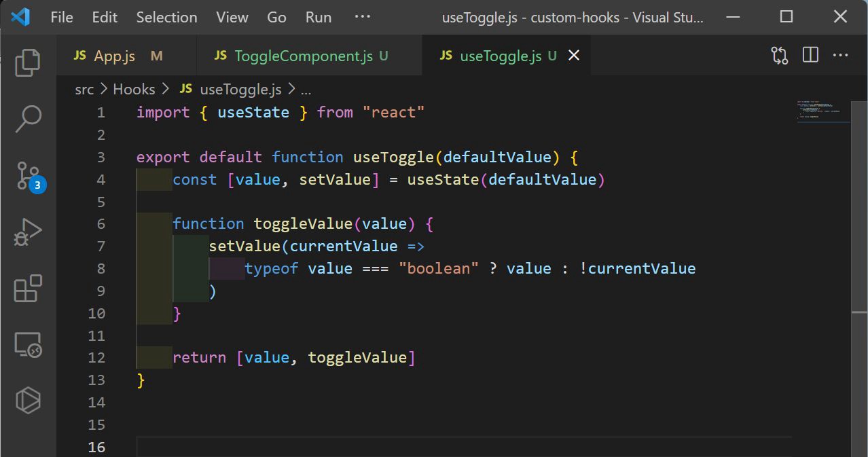Image resolution: width=868 pixels, height=457 pixels.
Task: Click line number 6 in gutter
Action: pyautogui.click(x=101, y=224)
